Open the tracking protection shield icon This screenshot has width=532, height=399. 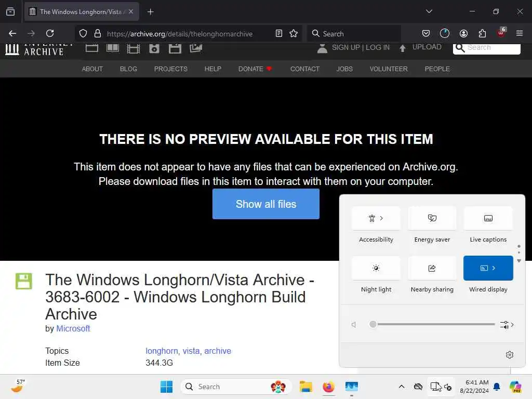click(x=83, y=33)
